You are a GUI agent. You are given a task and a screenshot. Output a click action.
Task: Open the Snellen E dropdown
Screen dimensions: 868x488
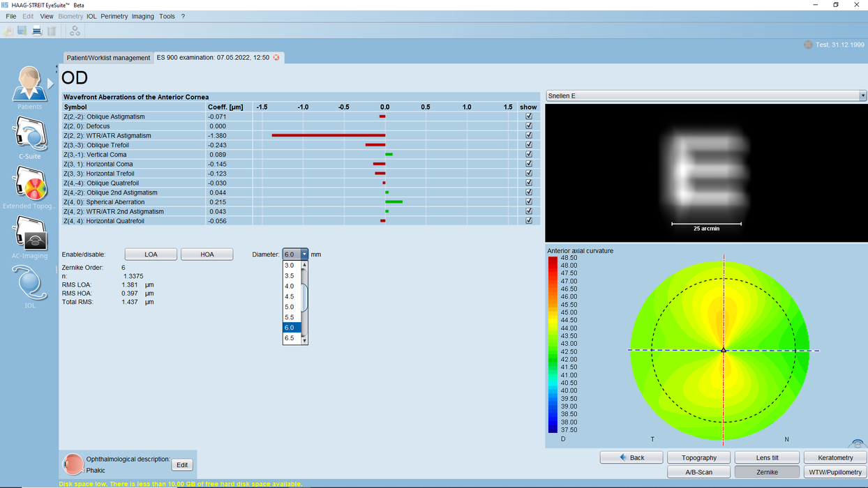tap(862, 96)
